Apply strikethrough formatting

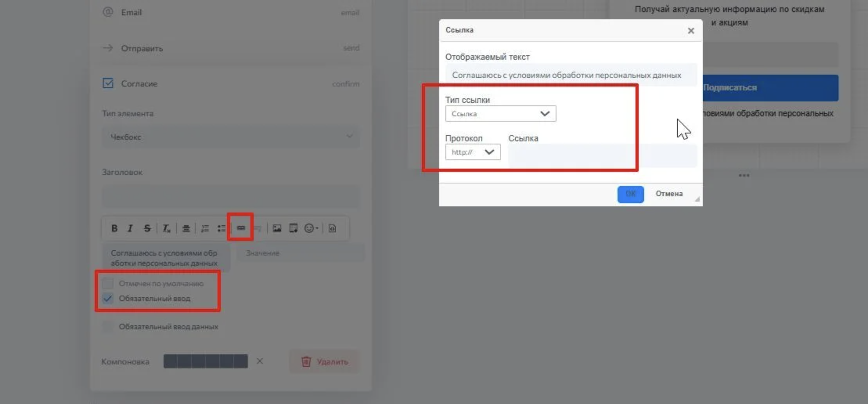pyautogui.click(x=147, y=228)
